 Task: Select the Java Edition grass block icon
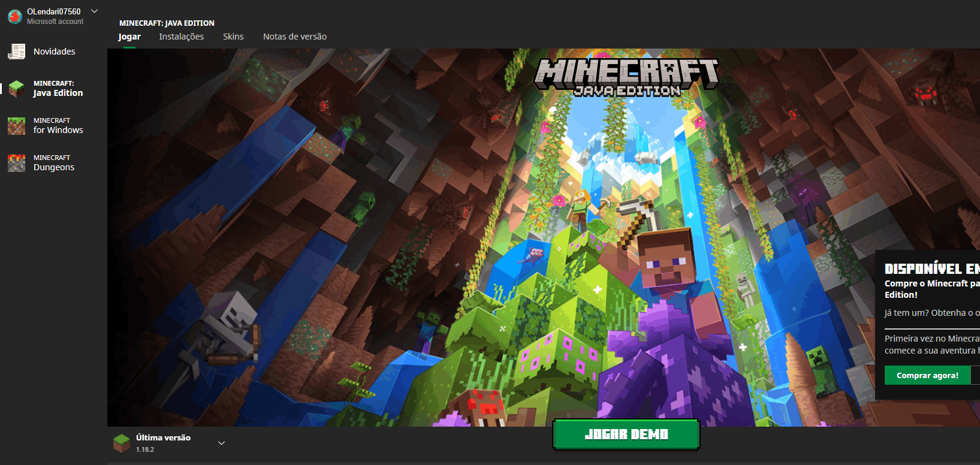(16, 89)
